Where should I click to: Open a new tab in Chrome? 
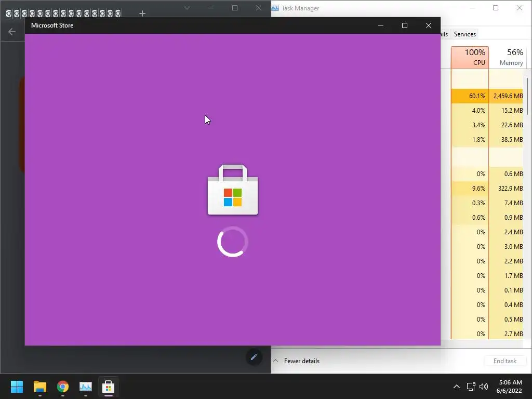click(x=142, y=14)
